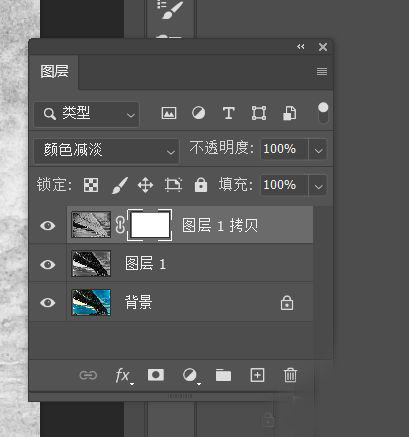Delete layer trash icon
409x437 pixels.
coord(290,375)
